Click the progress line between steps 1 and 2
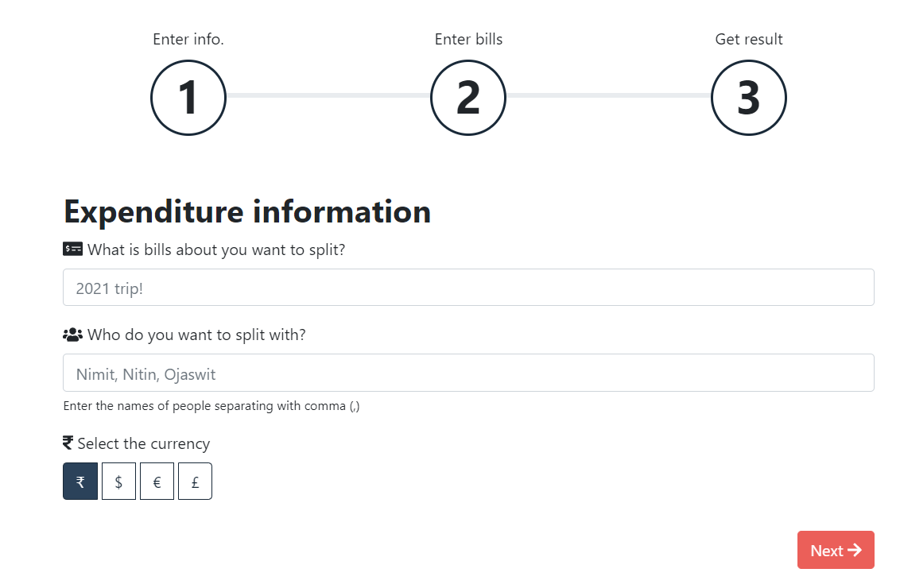The height and width of the screenshot is (588, 900). 328,97
